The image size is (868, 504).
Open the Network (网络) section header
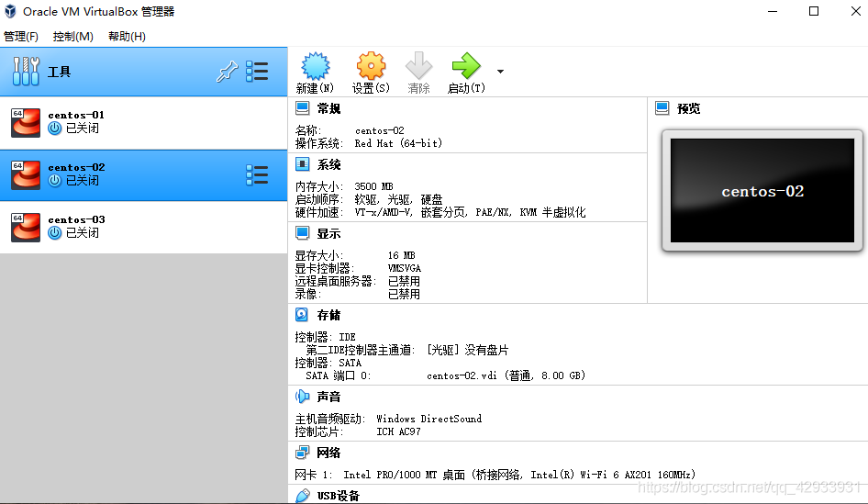click(x=328, y=453)
